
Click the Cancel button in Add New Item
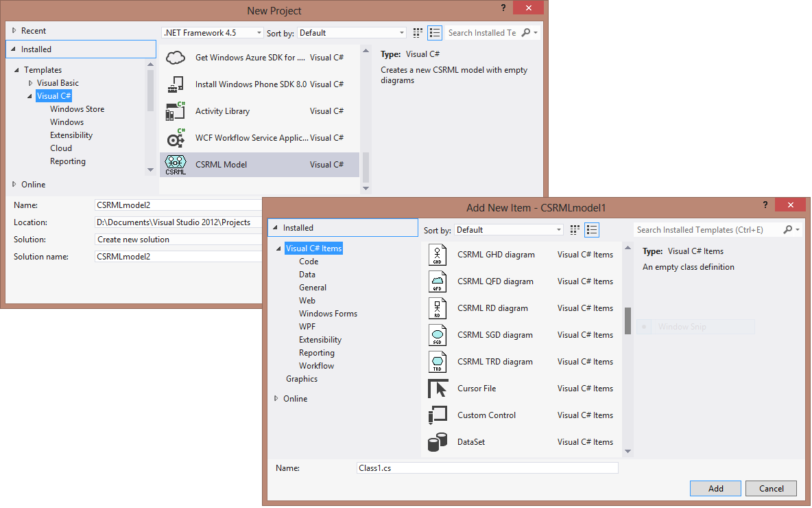[771, 488]
